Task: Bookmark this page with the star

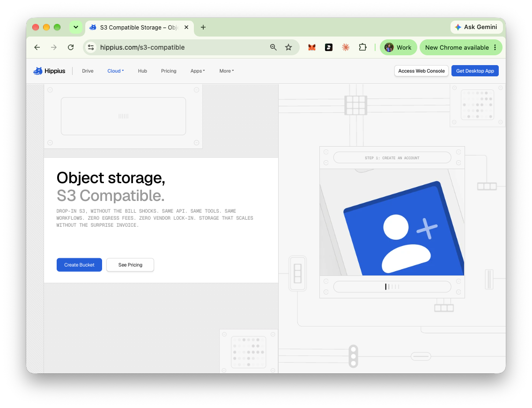Action: point(288,47)
